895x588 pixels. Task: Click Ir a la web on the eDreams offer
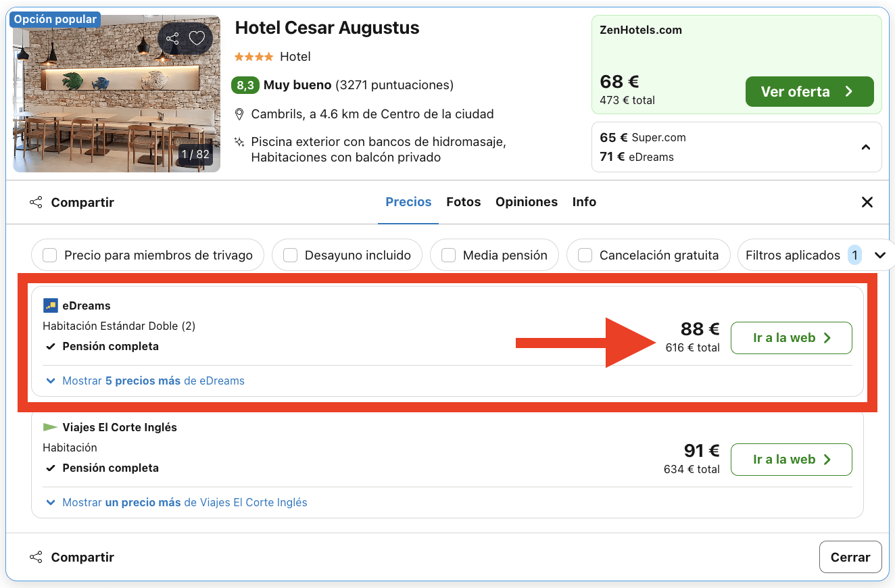(x=791, y=338)
